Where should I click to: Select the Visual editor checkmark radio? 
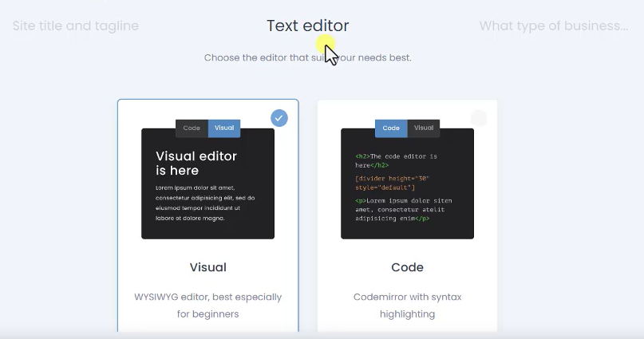point(279,118)
